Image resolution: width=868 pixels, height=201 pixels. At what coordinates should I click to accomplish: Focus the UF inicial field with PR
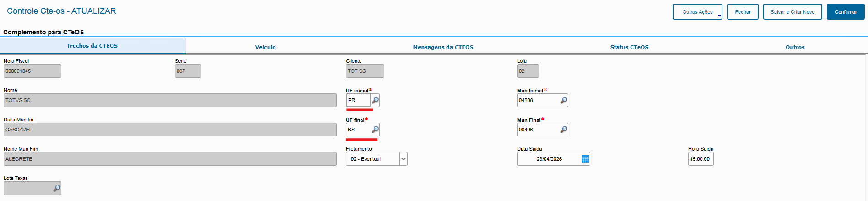click(358, 100)
